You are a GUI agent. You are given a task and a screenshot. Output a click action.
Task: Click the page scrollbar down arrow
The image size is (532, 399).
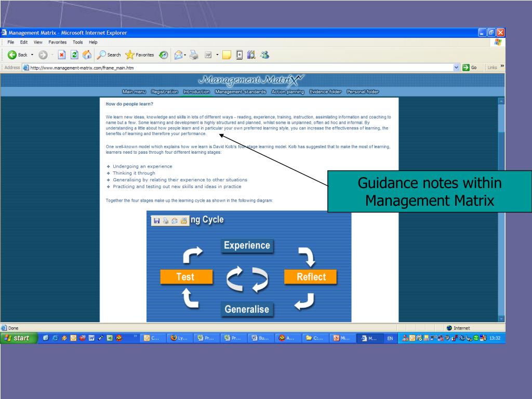tap(501, 319)
